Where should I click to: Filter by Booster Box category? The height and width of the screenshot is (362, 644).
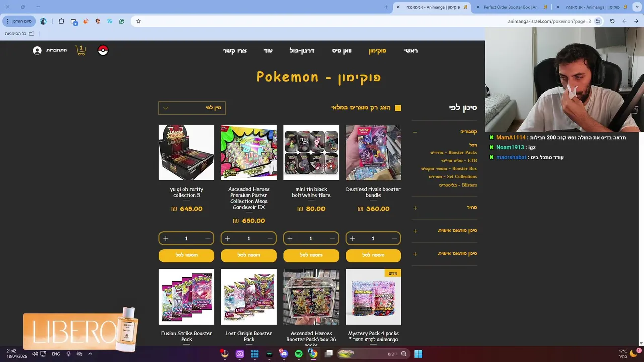[449, 169]
